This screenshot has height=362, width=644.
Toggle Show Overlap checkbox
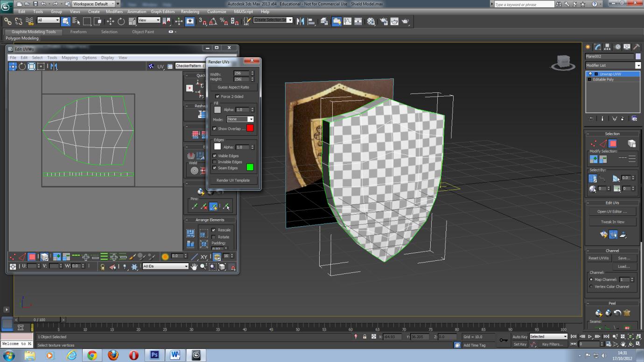215,128
